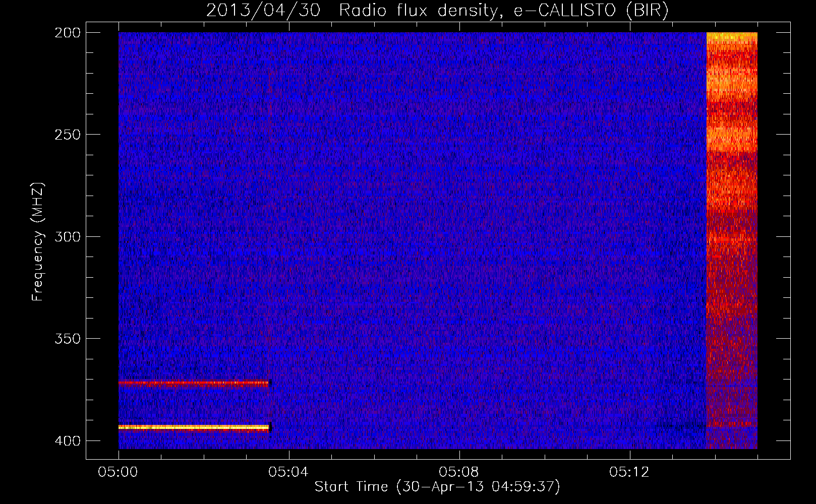The image size is (816, 504).
Task: Click the 'Start Time (30-Apr-13 04:59:37)' label
Action: (437, 486)
